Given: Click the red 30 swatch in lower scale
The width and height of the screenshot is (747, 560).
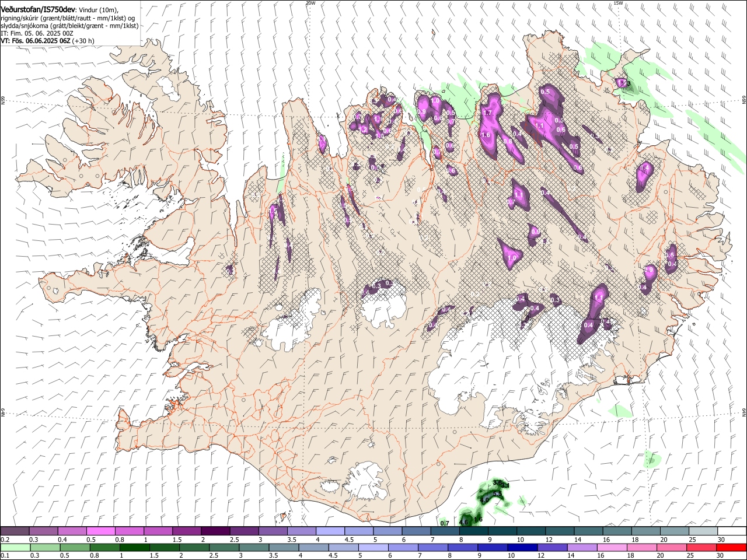Looking at the screenshot, I should pyautogui.click(x=731, y=548).
